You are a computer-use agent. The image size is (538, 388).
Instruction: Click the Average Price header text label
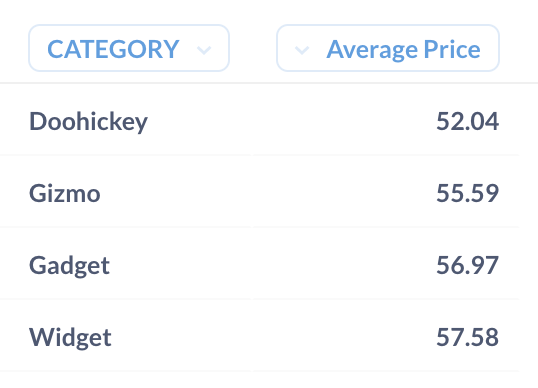[403, 50]
